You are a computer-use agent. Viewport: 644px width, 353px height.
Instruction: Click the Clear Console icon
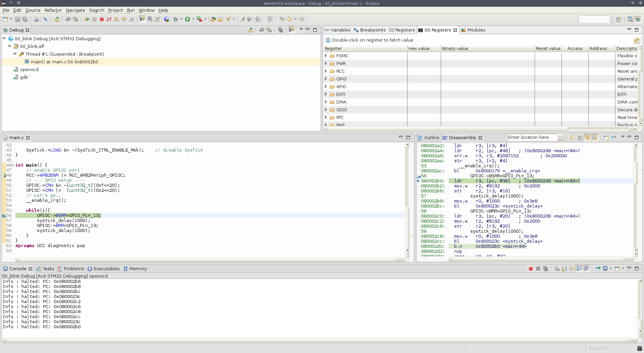coord(557,269)
